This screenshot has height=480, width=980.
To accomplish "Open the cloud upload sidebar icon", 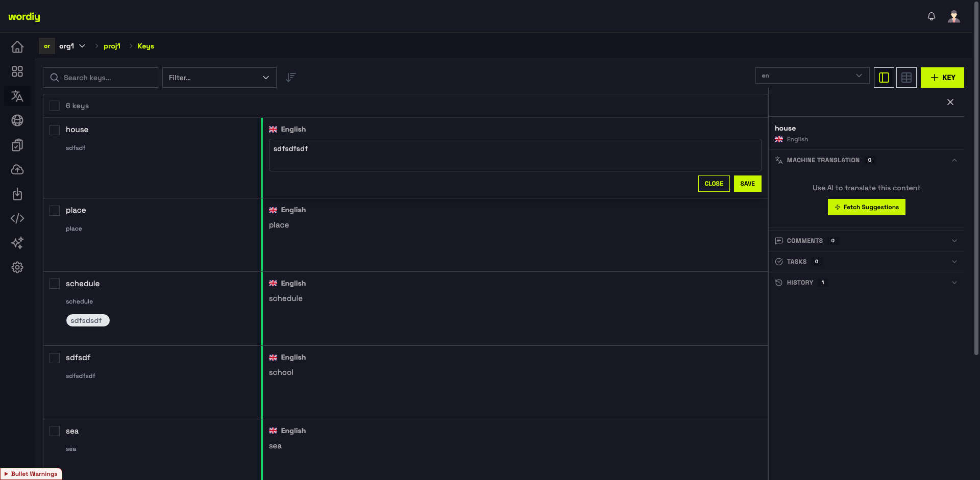I will [17, 169].
